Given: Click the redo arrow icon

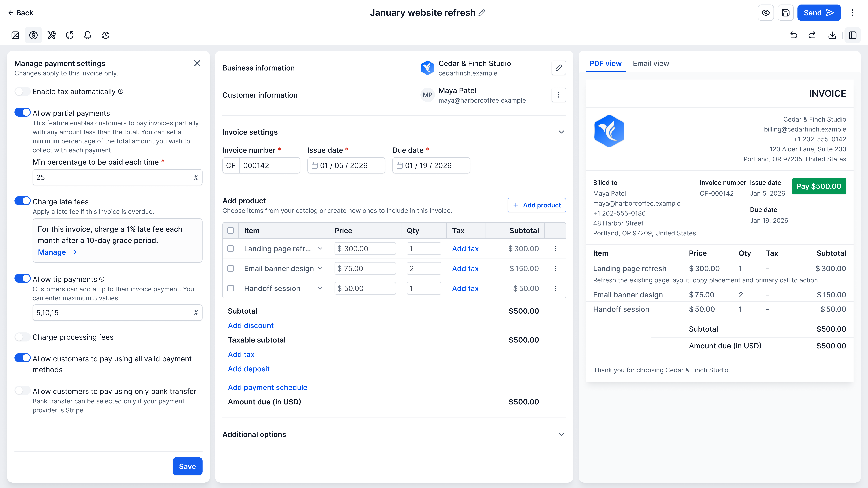Looking at the screenshot, I should coord(812,35).
